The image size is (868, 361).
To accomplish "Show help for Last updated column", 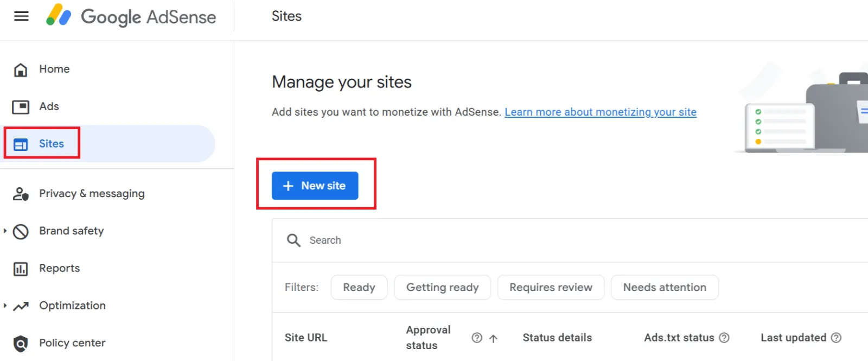I will coord(836,338).
